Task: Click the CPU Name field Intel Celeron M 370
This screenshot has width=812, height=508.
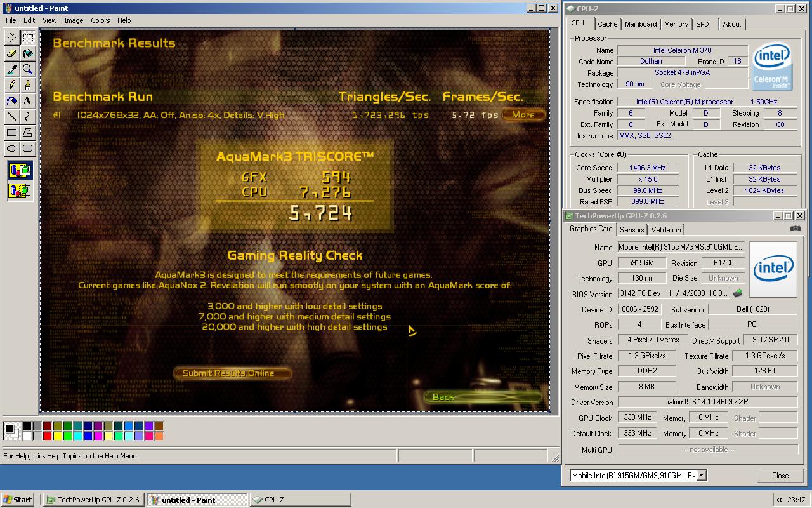Action: (682, 50)
